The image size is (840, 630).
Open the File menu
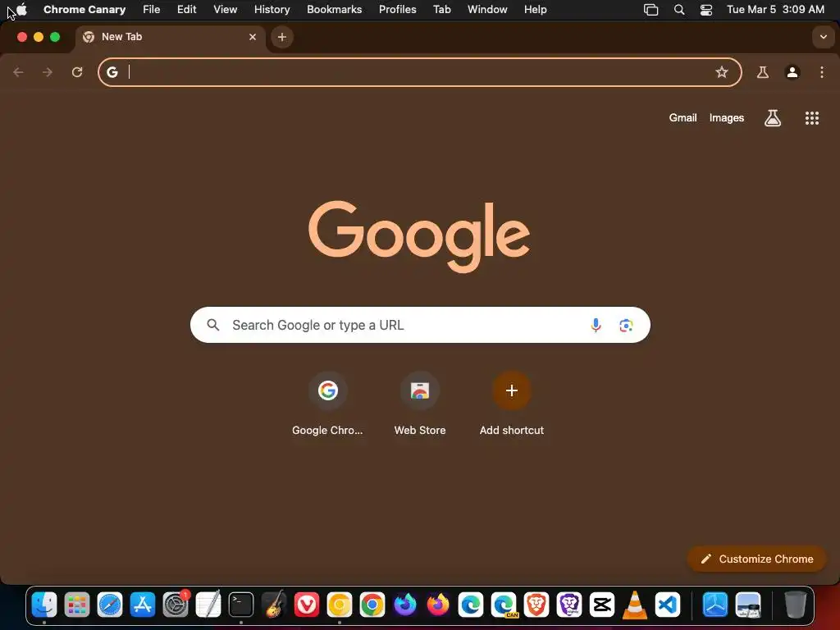151,10
